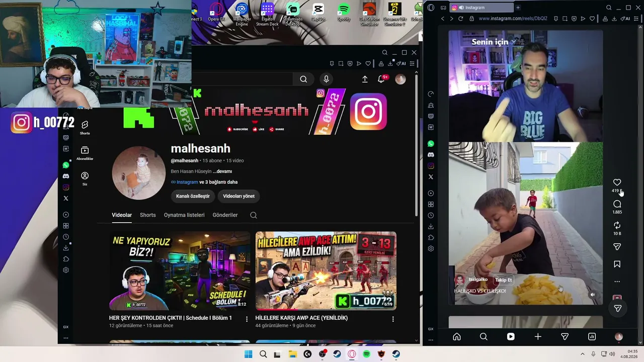The height and width of the screenshot is (362, 644).
Task: Open the reel's three-dot more options
Action: pos(617,282)
